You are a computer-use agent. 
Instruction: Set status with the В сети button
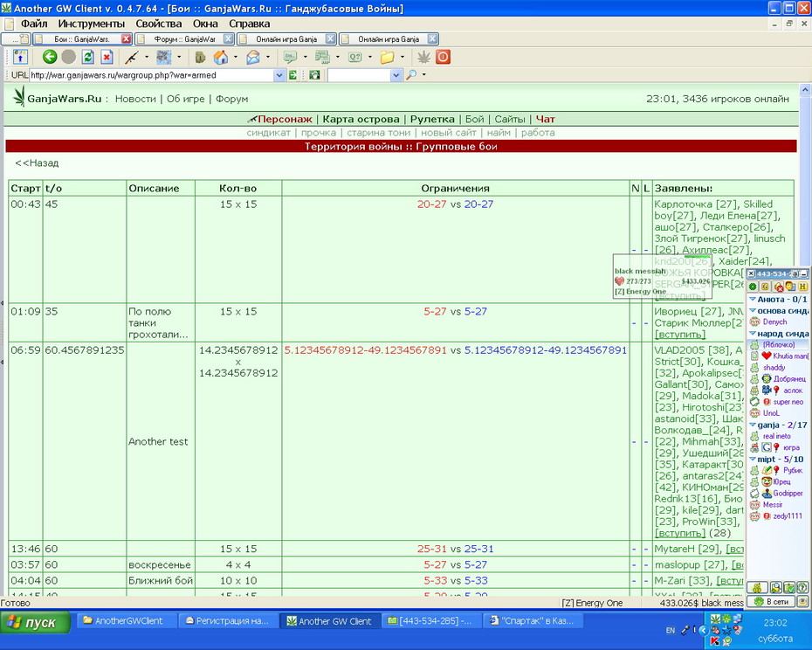[771, 602]
